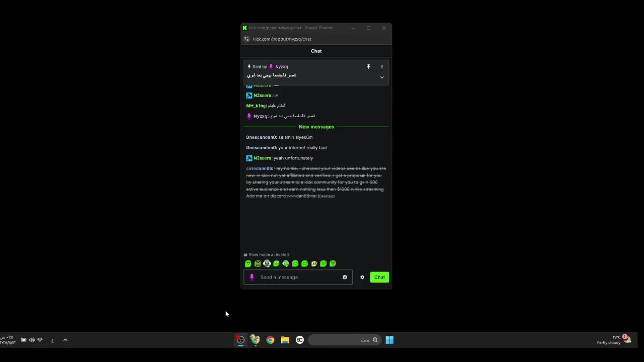Open N2sserx profile on 'yeah unfortunately' message

[263, 158]
